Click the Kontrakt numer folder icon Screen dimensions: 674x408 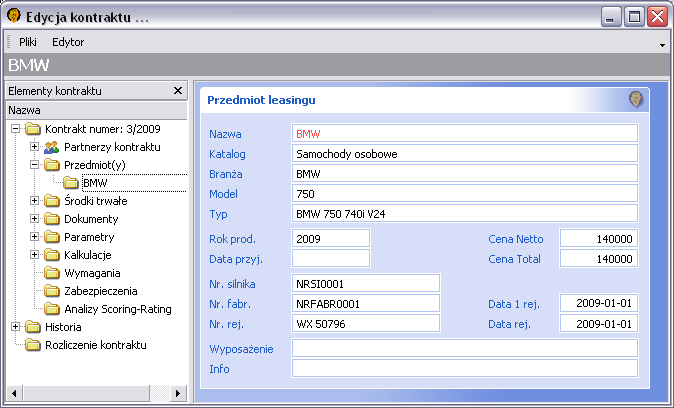[32, 129]
